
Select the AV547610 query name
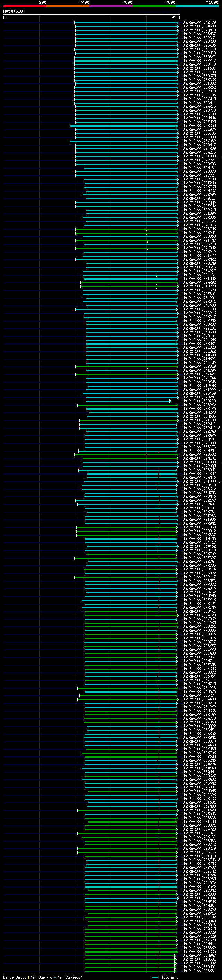click(x=13, y=11)
